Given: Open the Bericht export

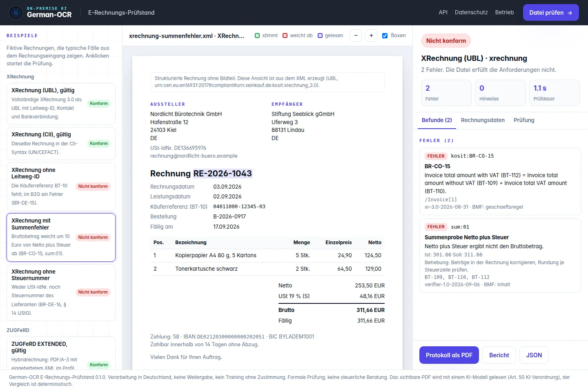Looking at the screenshot, I should pyautogui.click(x=499, y=355).
